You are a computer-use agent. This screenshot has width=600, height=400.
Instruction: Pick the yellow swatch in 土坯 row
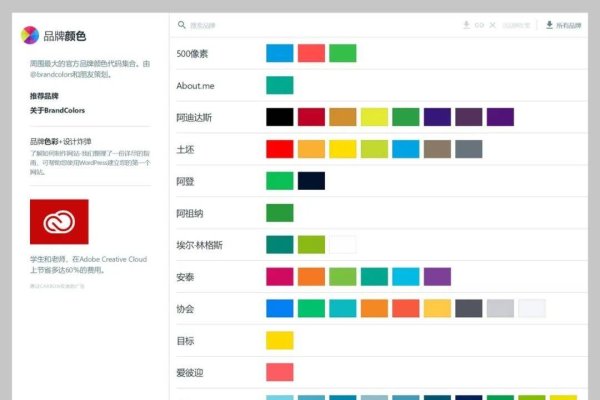(343, 149)
